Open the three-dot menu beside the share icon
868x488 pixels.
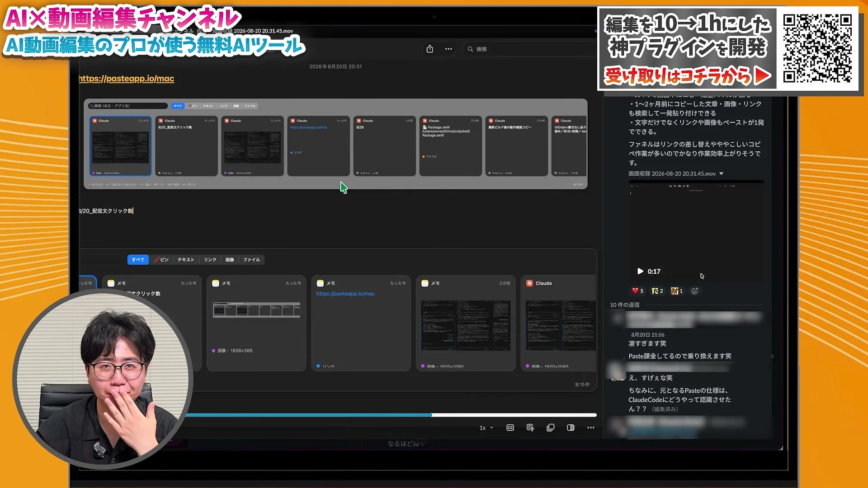tap(448, 49)
